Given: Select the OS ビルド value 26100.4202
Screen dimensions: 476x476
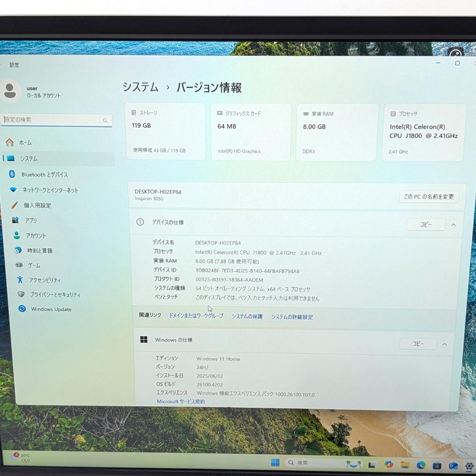Looking at the screenshot, I should click(210, 385).
